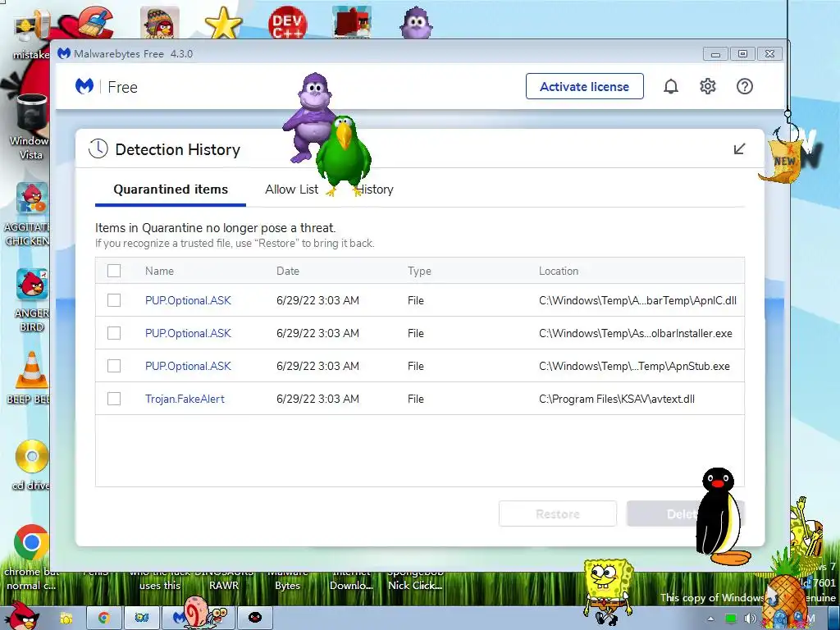Open the black bird taskbar item
The height and width of the screenshot is (630, 840).
click(255, 619)
